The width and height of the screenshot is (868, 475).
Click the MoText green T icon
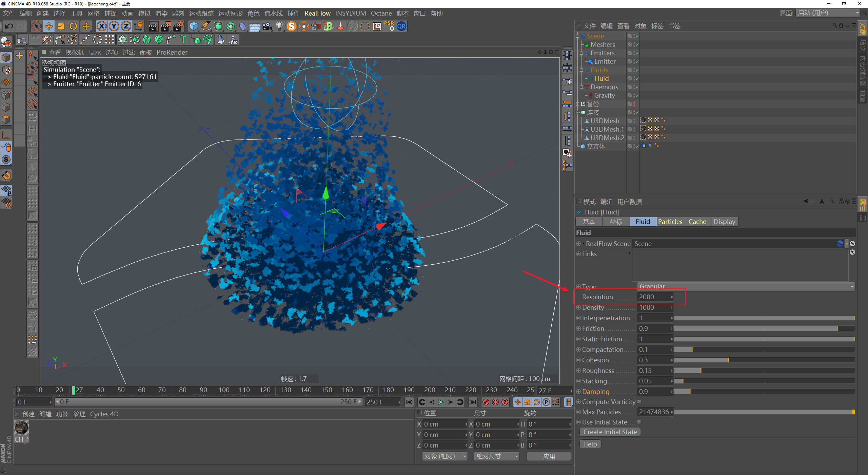(x=183, y=40)
